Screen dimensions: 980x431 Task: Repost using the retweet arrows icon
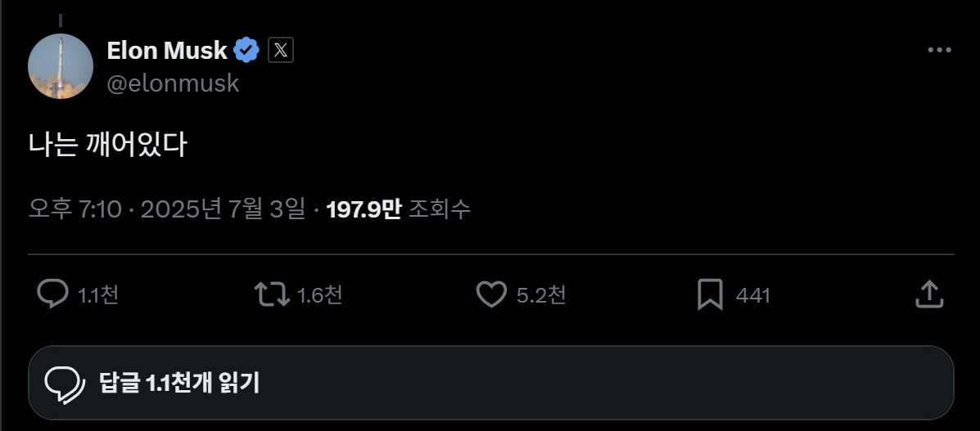pos(272,294)
